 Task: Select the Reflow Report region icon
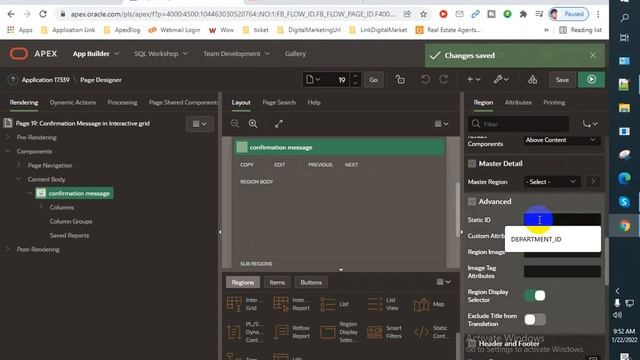pos(281,332)
